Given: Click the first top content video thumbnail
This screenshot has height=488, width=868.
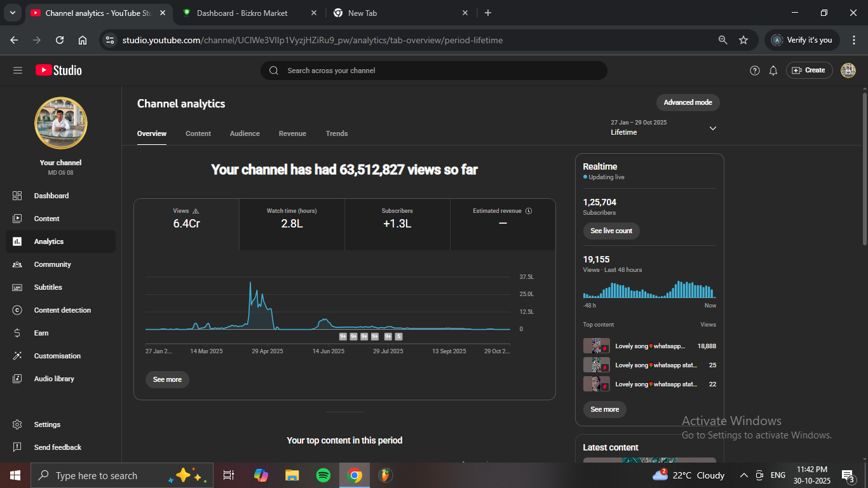Looking at the screenshot, I should (x=596, y=346).
